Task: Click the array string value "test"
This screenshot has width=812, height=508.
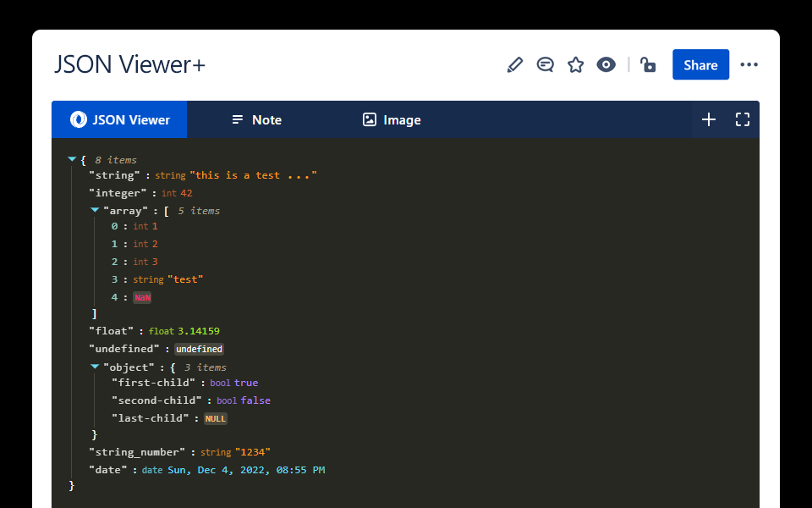Action: coord(185,279)
